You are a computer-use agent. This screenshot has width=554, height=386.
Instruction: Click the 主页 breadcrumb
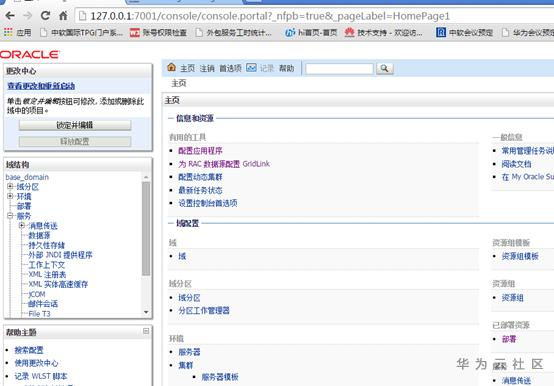[x=179, y=83]
